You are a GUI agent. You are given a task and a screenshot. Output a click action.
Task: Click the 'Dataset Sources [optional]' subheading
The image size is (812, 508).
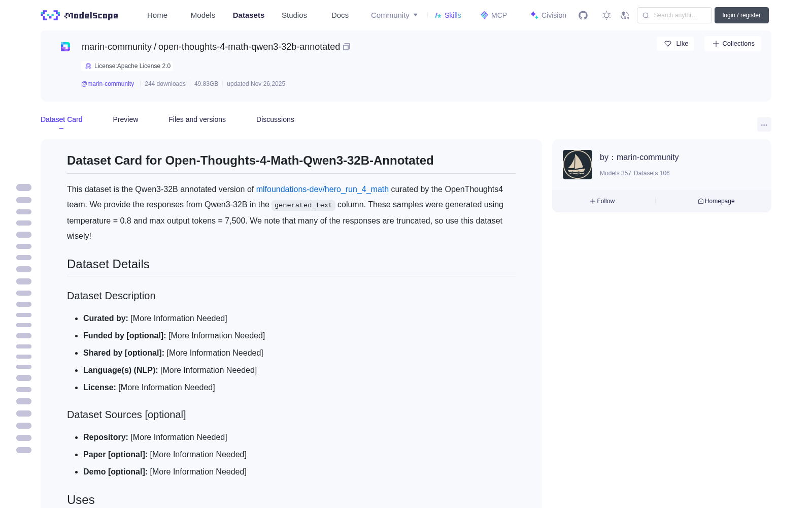pyautogui.click(x=126, y=415)
